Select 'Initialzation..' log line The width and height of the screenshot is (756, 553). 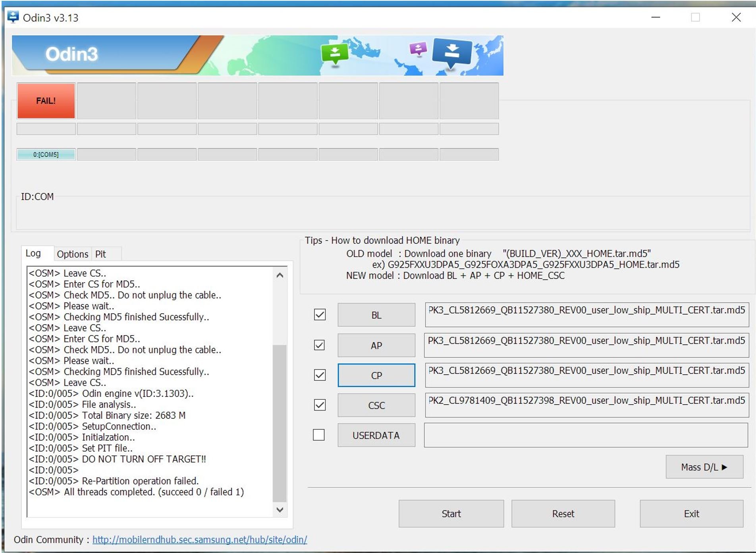click(x=82, y=437)
